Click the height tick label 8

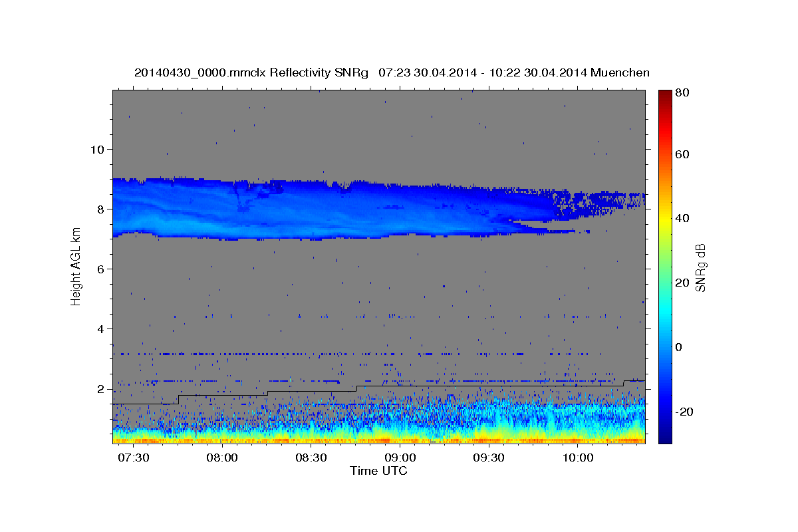(100, 209)
